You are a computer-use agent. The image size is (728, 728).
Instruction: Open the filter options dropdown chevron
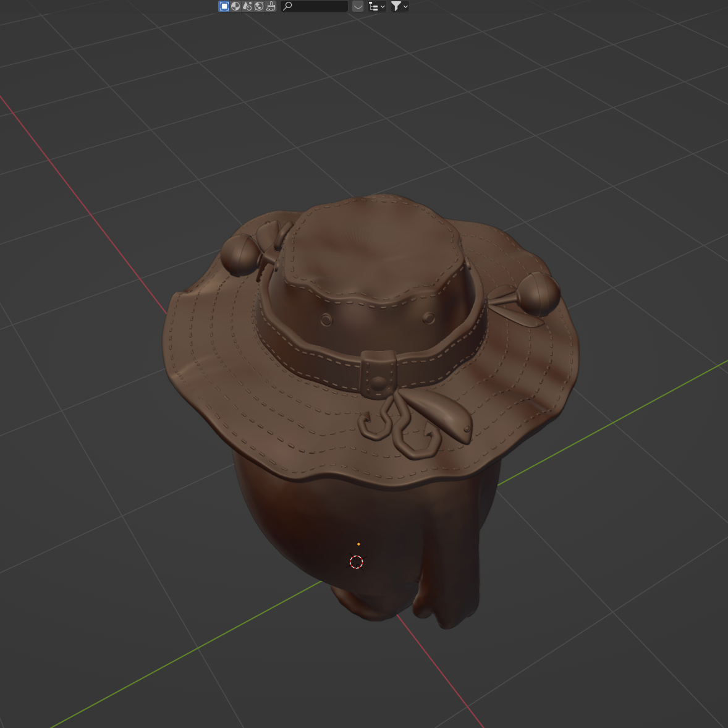(405, 6)
